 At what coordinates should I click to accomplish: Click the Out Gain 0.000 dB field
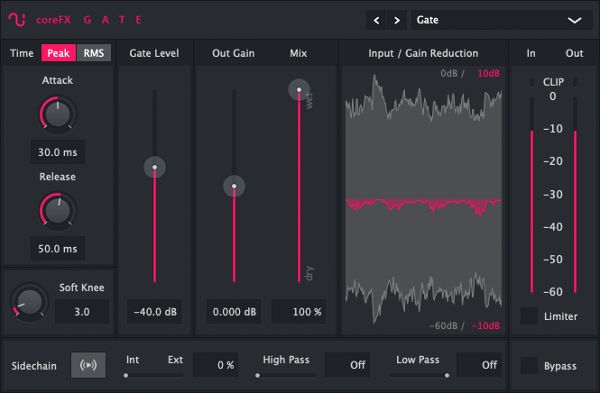click(x=234, y=312)
